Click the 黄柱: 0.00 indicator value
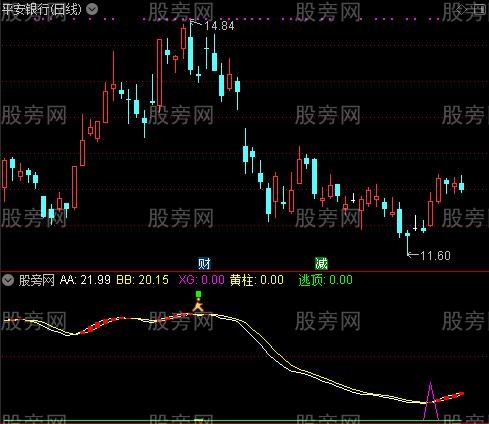The image size is (489, 424). coord(257,280)
